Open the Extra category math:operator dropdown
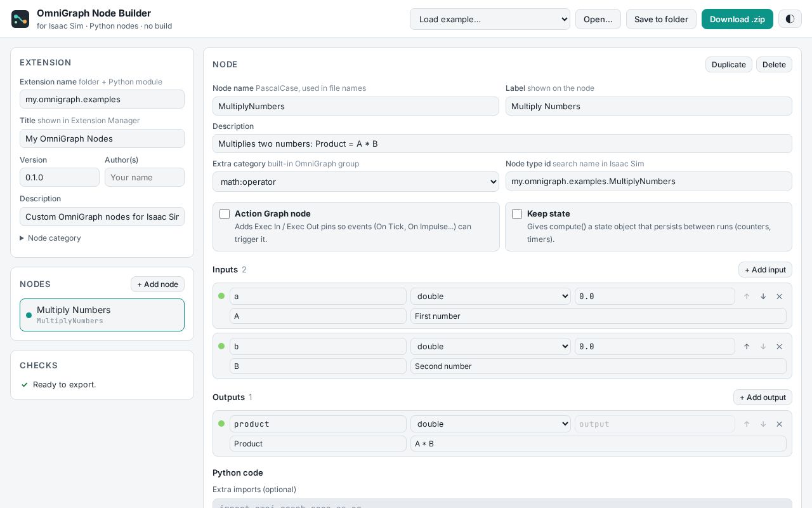812x508 pixels. pyautogui.click(x=356, y=182)
